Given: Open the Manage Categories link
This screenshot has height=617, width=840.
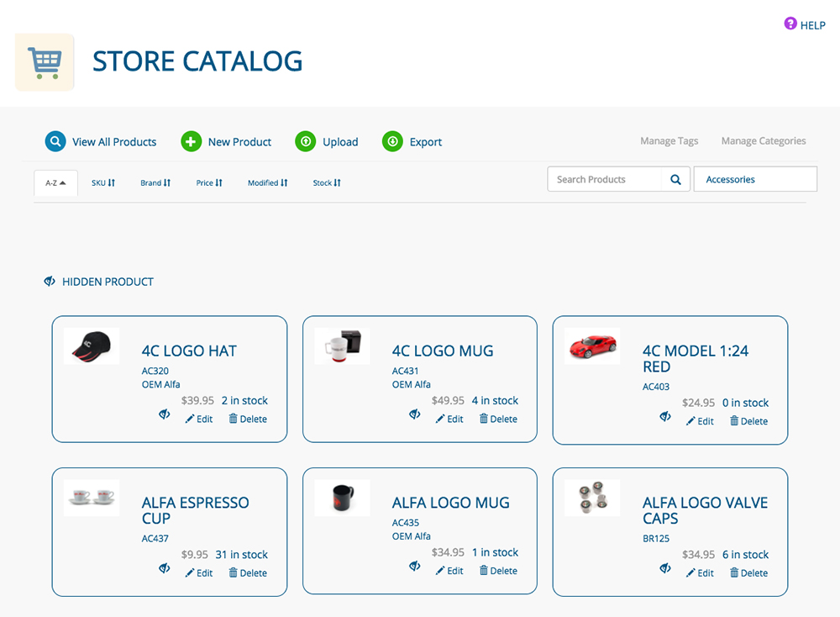Looking at the screenshot, I should [x=763, y=141].
